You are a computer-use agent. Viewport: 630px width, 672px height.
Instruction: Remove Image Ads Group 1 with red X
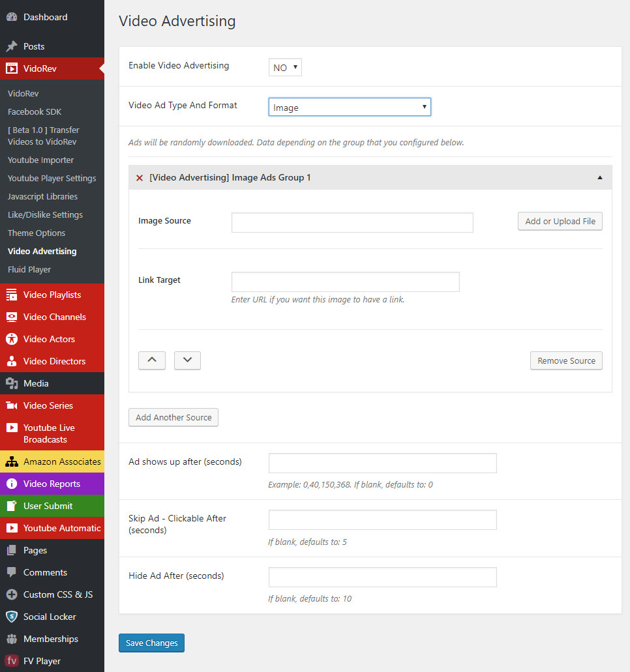pyautogui.click(x=139, y=178)
